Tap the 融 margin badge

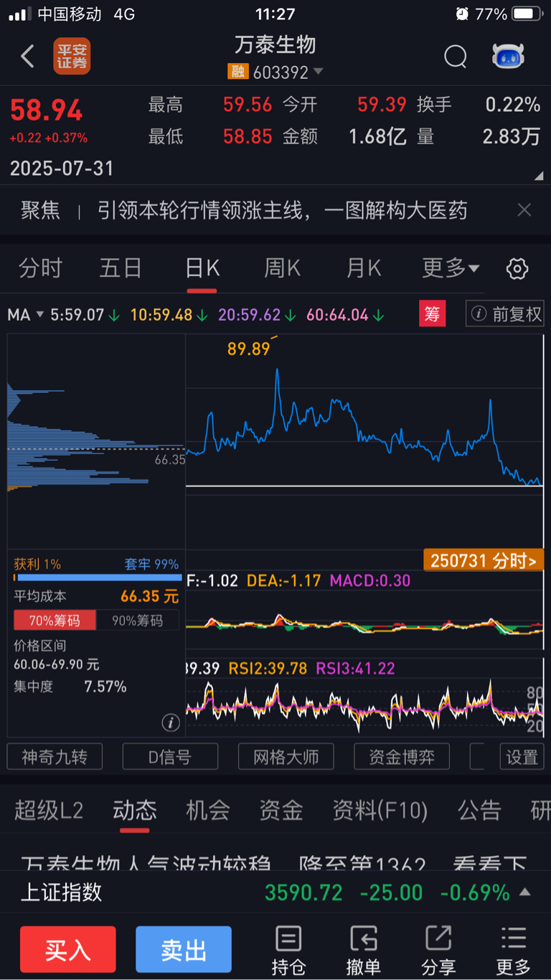237,72
